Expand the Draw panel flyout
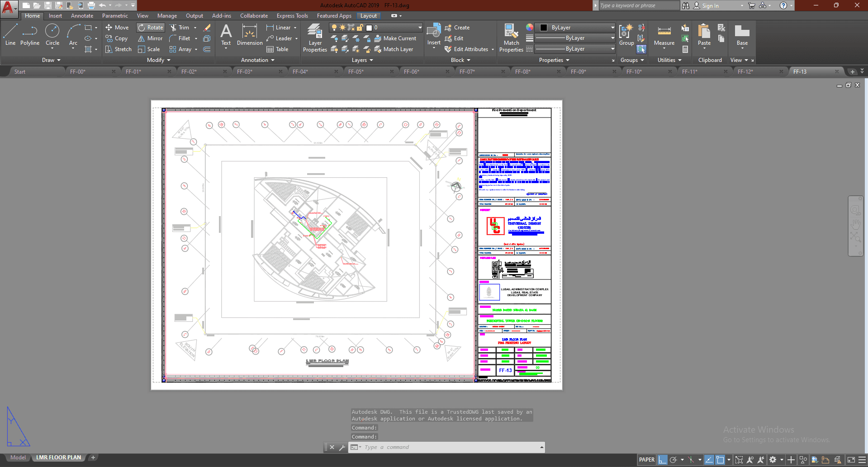The width and height of the screenshot is (868, 467). coord(51,60)
